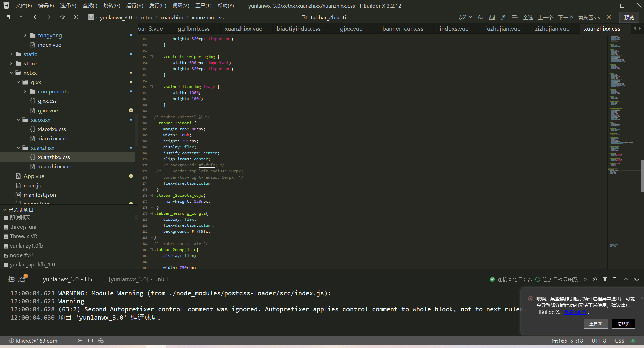The width and height of the screenshot is (644, 348).
Task: Click the rerun icon in console toolbar
Action: point(595,279)
